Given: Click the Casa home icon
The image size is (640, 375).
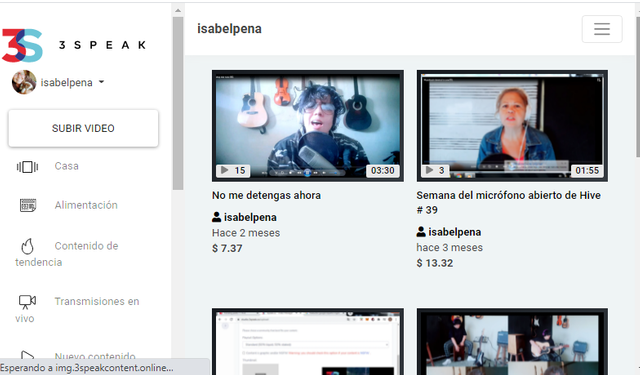Looking at the screenshot, I should pos(27,166).
